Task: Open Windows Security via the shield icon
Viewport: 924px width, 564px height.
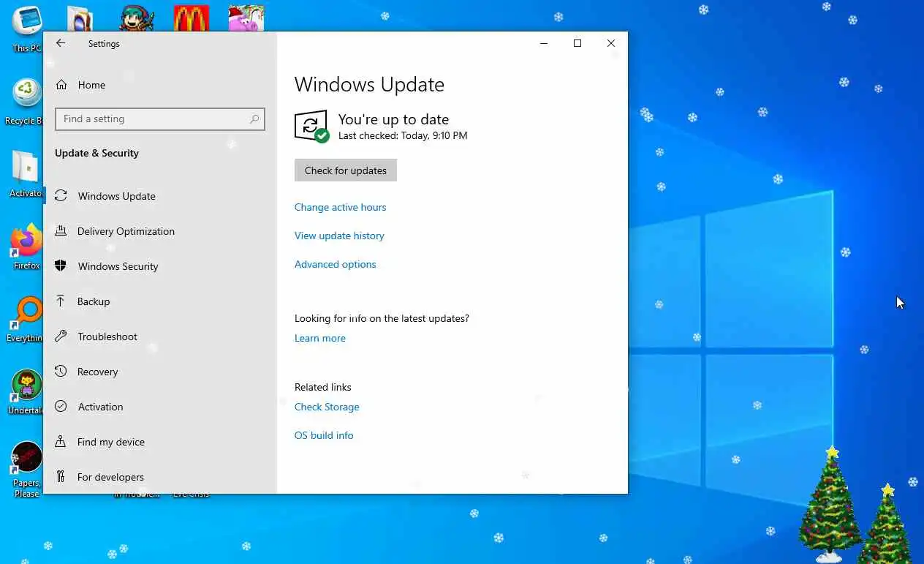Action: click(x=61, y=266)
